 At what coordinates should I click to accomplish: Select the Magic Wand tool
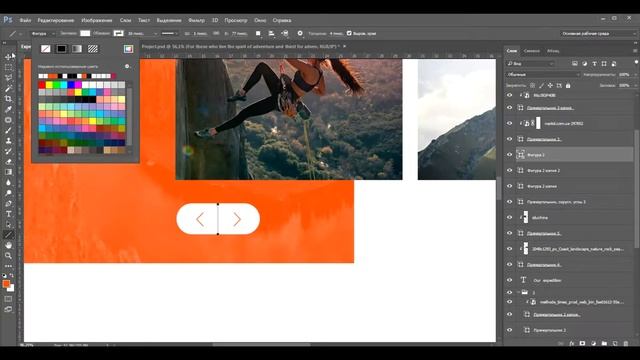pyautogui.click(x=8, y=88)
